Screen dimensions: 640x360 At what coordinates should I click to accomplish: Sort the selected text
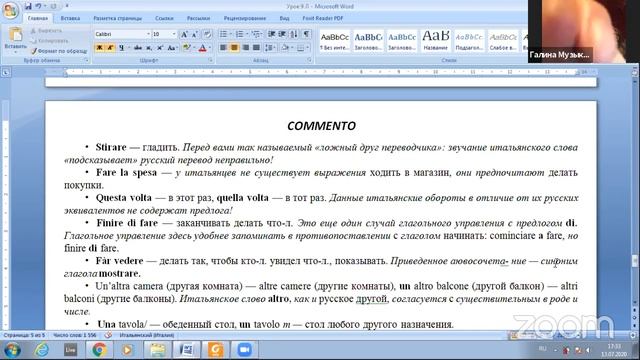click(293, 34)
